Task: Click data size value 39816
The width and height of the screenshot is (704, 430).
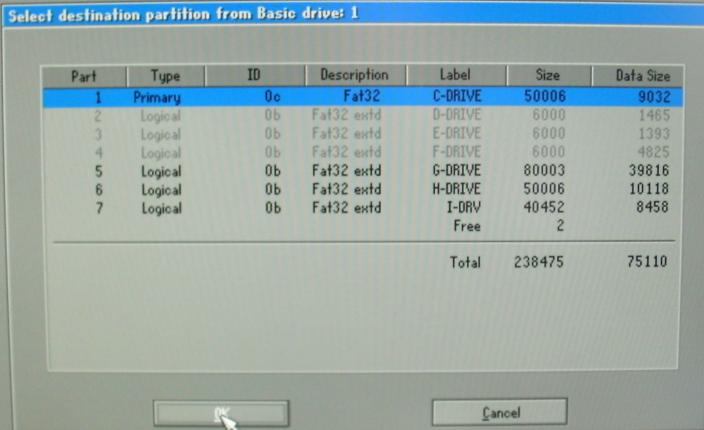Action: pyautogui.click(x=649, y=170)
